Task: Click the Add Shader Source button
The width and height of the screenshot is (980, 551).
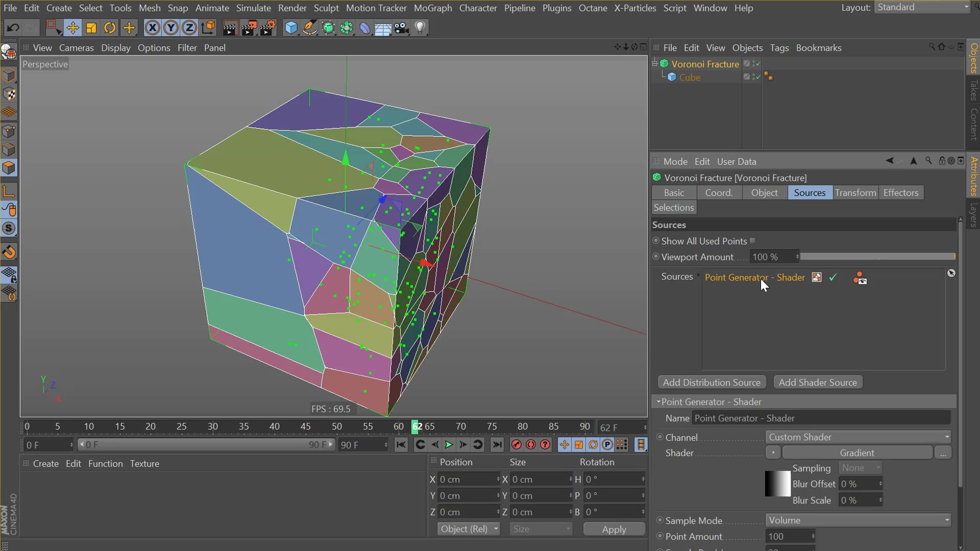Action: (x=818, y=382)
